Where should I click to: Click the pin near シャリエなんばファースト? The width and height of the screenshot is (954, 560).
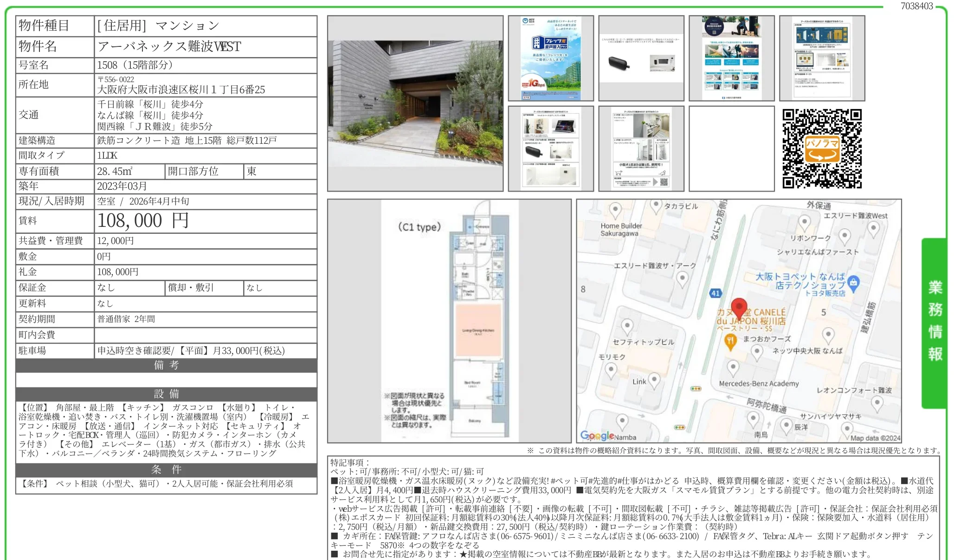point(845,236)
